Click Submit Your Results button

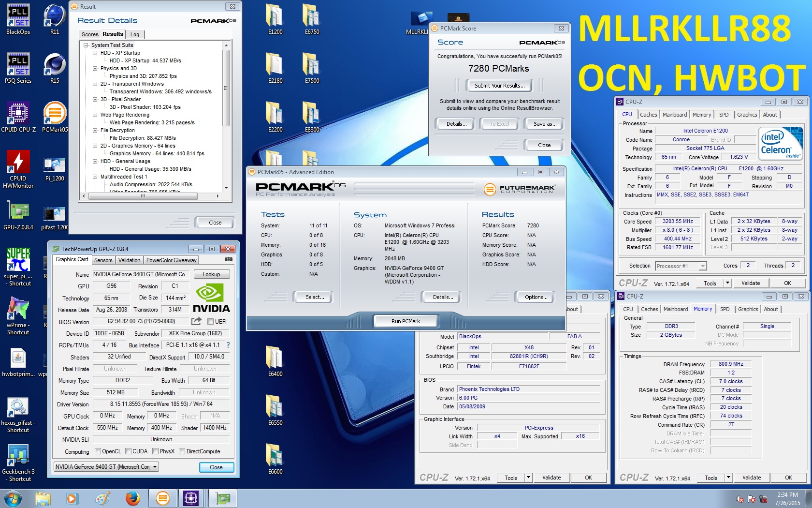point(499,86)
